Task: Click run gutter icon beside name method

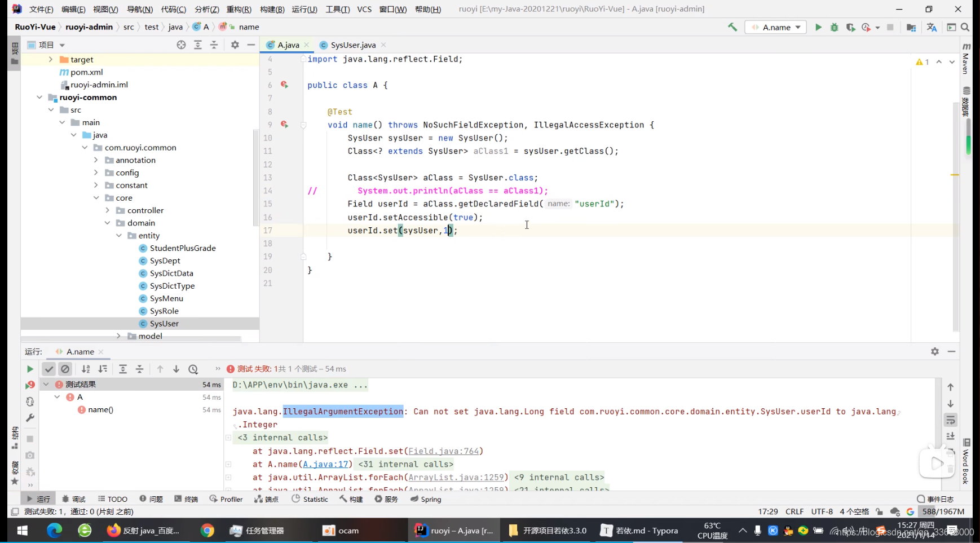Action: [x=284, y=124]
